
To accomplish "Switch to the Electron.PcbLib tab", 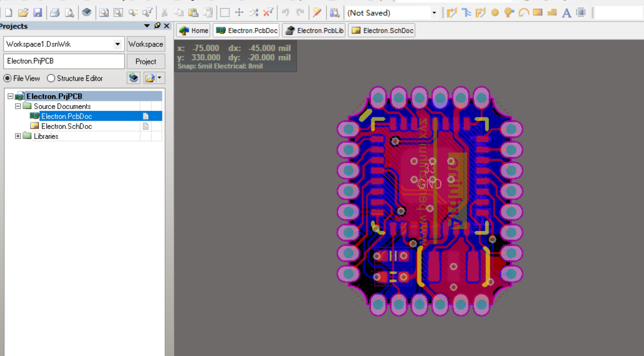I will click(x=314, y=30).
